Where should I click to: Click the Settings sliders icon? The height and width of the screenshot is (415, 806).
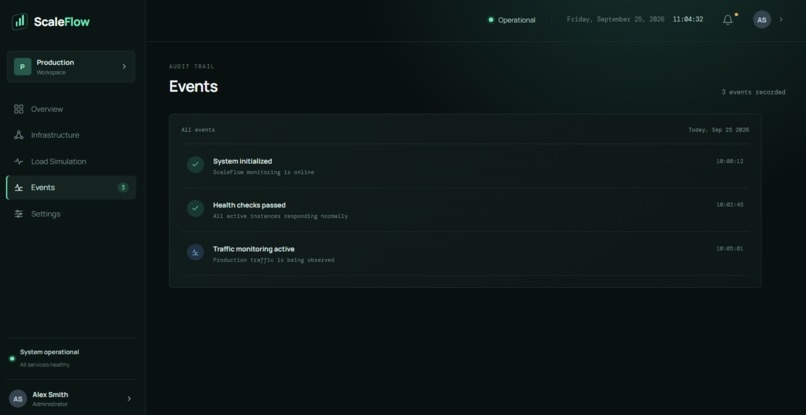pos(19,214)
